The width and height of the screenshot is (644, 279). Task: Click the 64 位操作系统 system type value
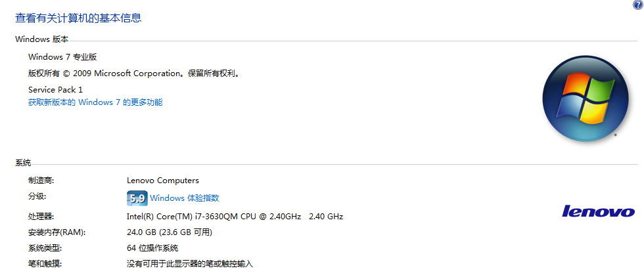(152, 248)
